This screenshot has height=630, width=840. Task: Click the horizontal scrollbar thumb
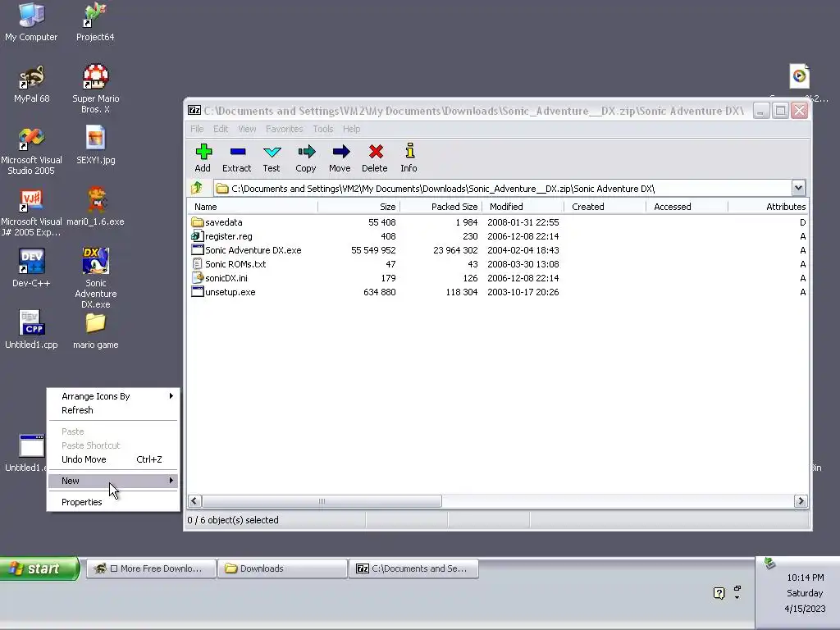[322, 501]
